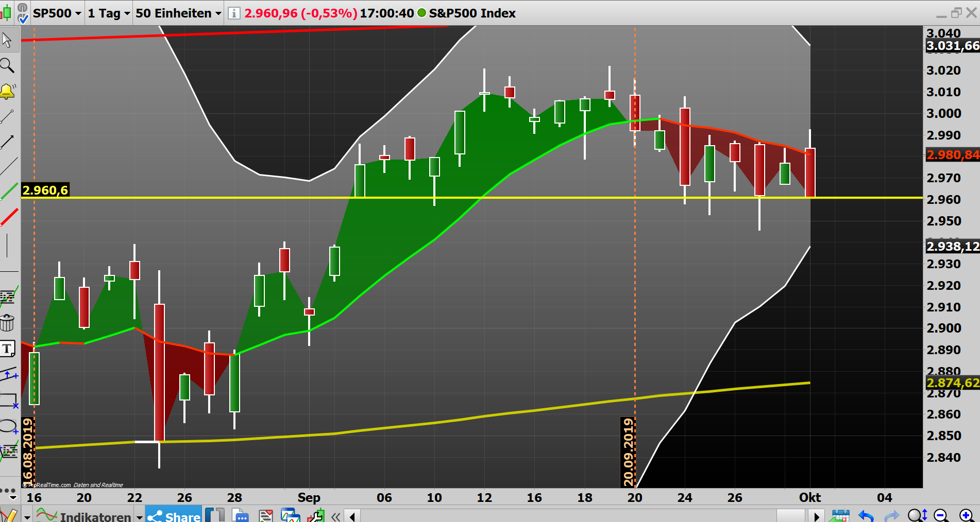Open the 50 Einheiten units dropdown

click(178, 13)
